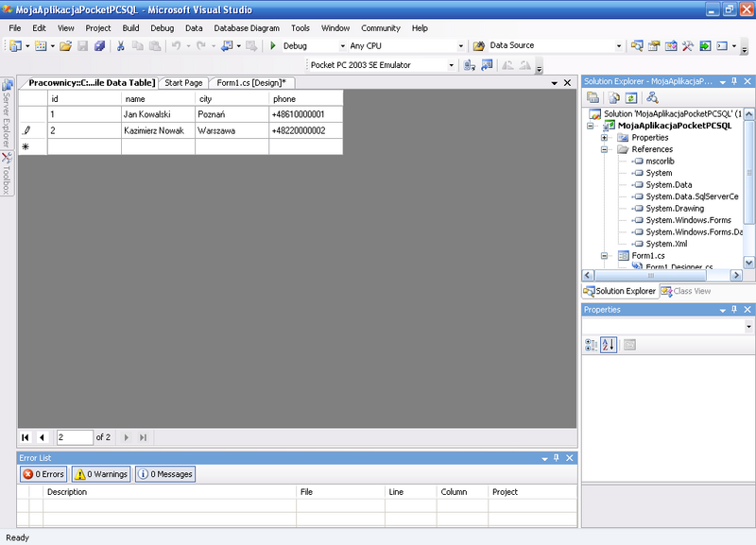
Task: Open Solution Explorer from the toolbar icon
Action: [637, 45]
